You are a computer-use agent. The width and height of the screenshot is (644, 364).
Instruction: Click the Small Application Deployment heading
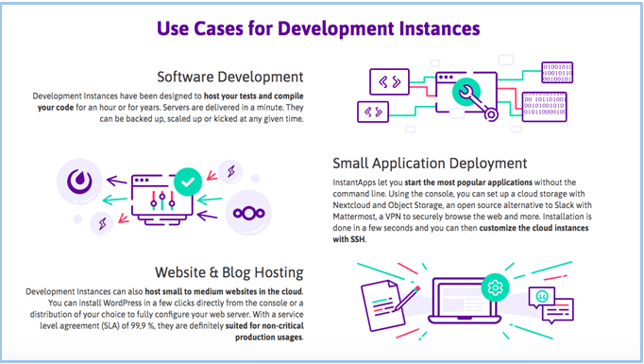(x=430, y=164)
